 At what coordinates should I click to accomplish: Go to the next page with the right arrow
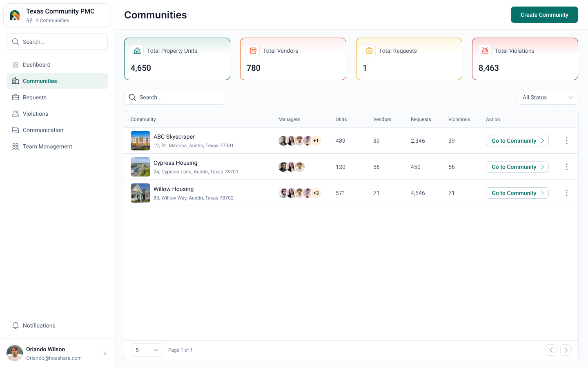[x=566, y=350]
